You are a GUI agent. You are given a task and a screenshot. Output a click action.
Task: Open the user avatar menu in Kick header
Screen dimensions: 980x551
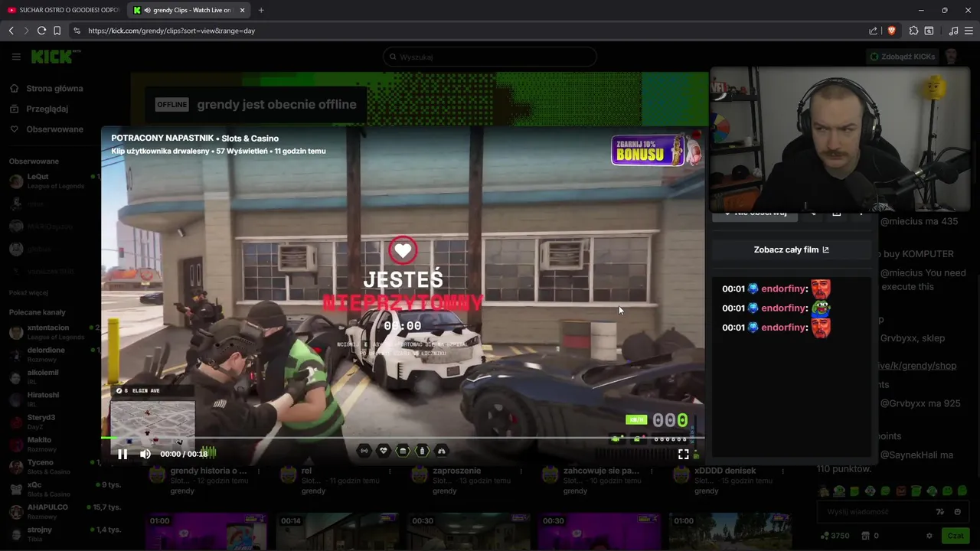(x=951, y=57)
